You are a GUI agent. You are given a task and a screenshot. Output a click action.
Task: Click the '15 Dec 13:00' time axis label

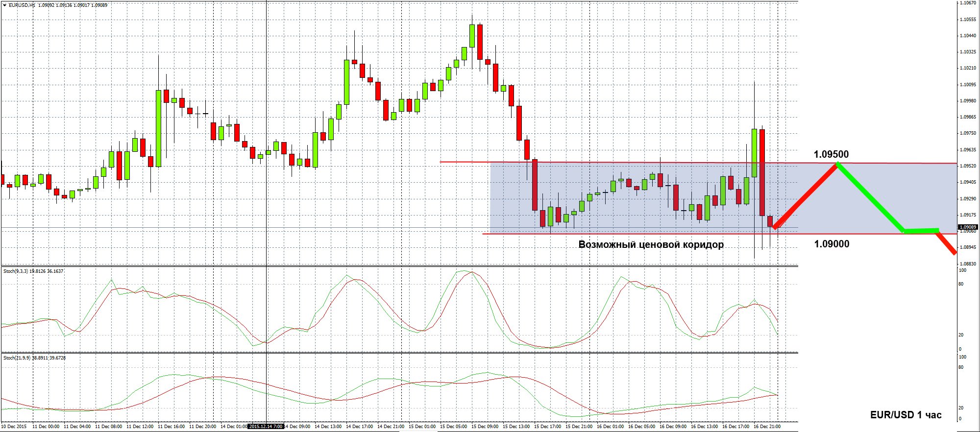pyautogui.click(x=516, y=426)
